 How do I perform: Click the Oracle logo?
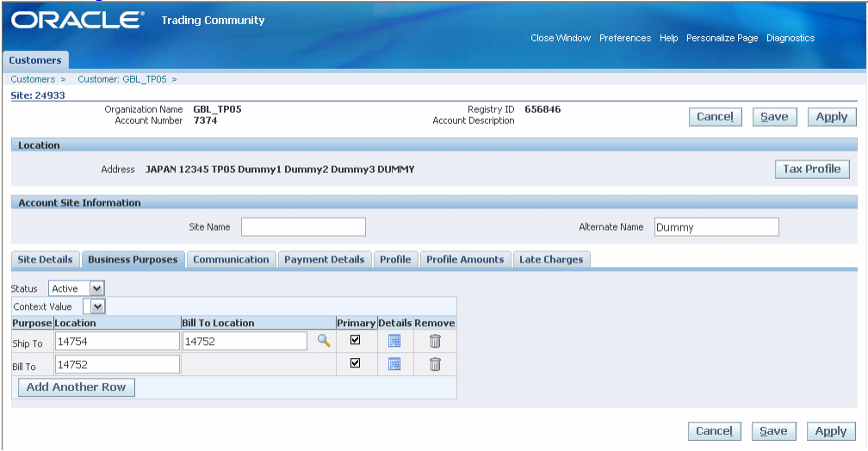pos(77,20)
